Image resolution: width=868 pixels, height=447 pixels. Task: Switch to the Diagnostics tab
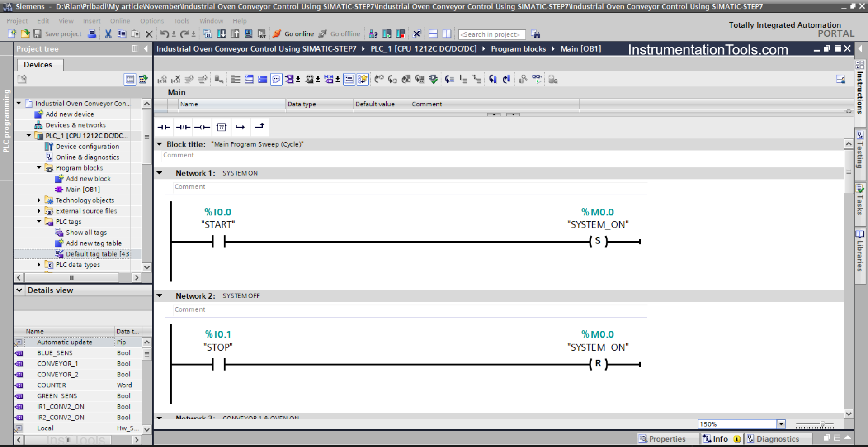point(777,439)
